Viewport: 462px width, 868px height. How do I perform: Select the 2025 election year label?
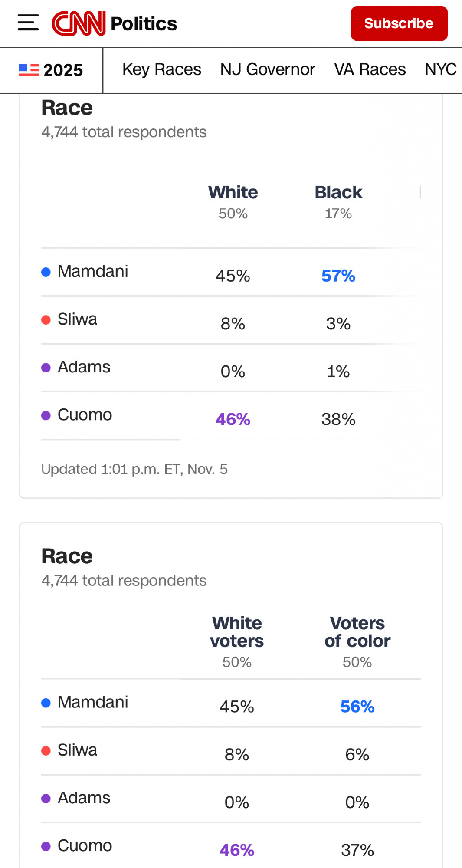(63, 70)
